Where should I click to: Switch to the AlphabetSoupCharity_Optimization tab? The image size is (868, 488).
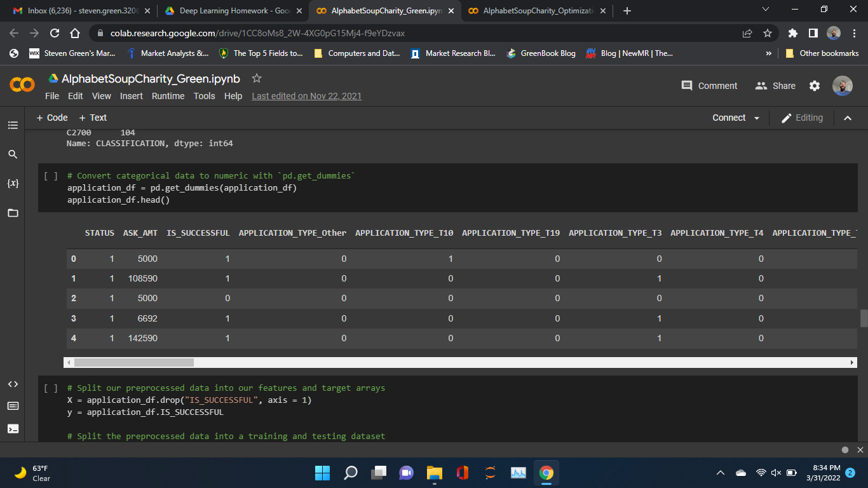pyautogui.click(x=537, y=11)
